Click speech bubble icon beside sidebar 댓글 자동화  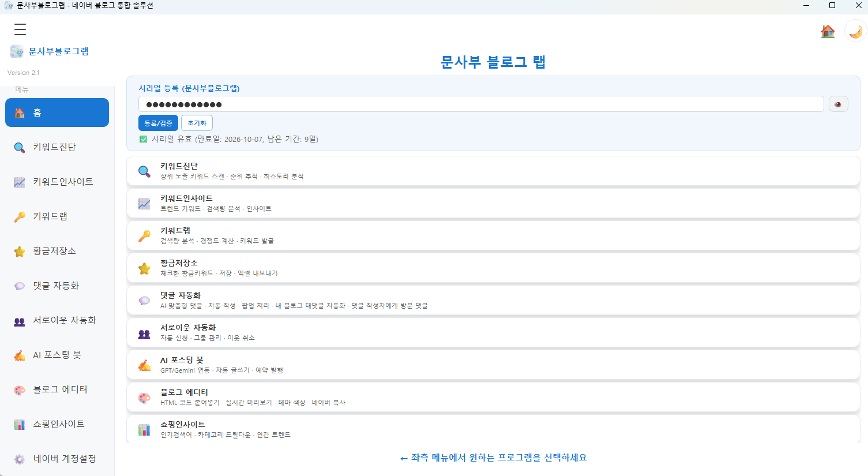pyautogui.click(x=20, y=286)
